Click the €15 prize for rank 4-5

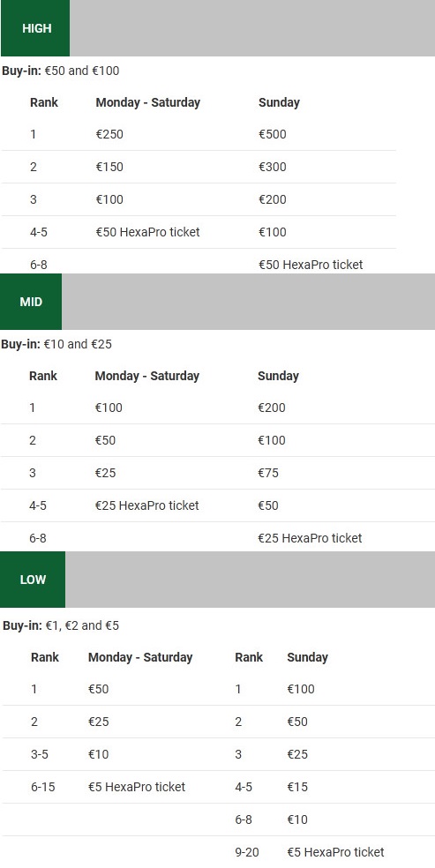tap(297, 787)
